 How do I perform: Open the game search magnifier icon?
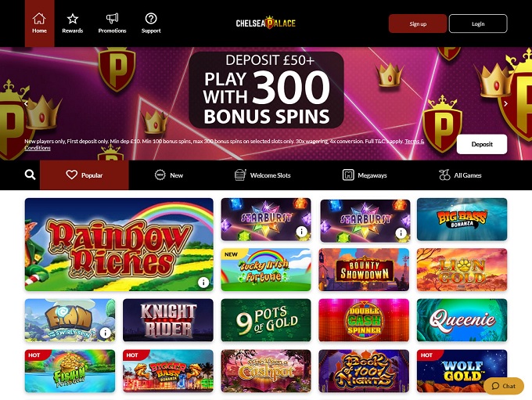(30, 175)
